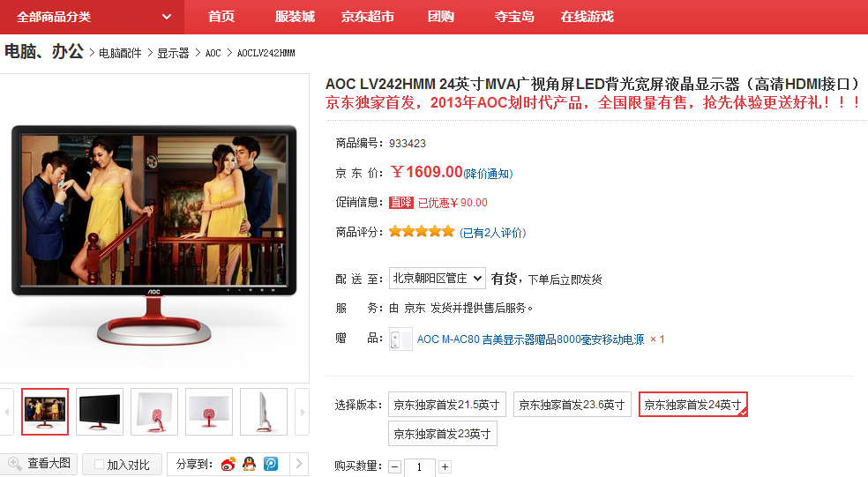Click the 直降 promotion badge
The image size is (868, 477).
pyautogui.click(x=401, y=203)
